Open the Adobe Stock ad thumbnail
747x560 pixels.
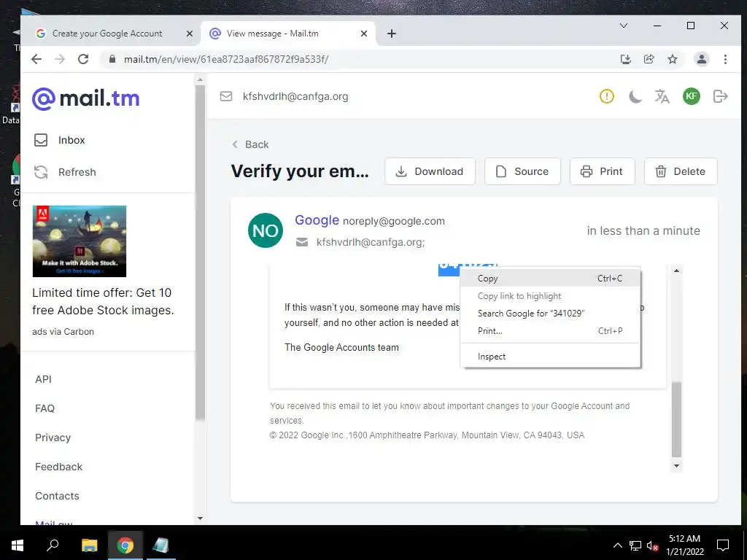79,241
